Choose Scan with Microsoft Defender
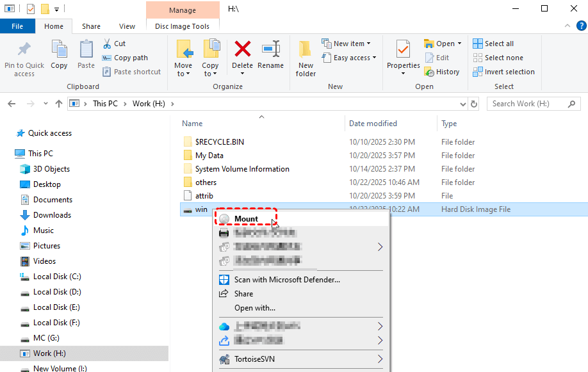 tap(286, 280)
